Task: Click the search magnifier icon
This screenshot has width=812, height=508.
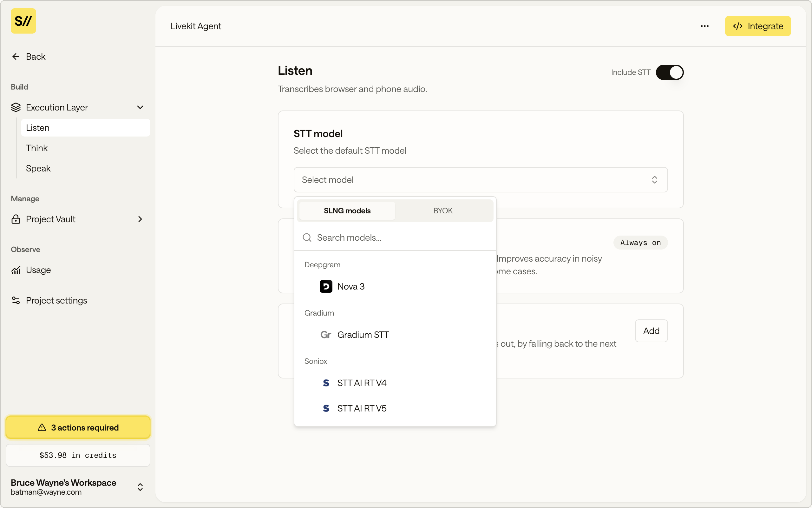Action: pyautogui.click(x=307, y=237)
